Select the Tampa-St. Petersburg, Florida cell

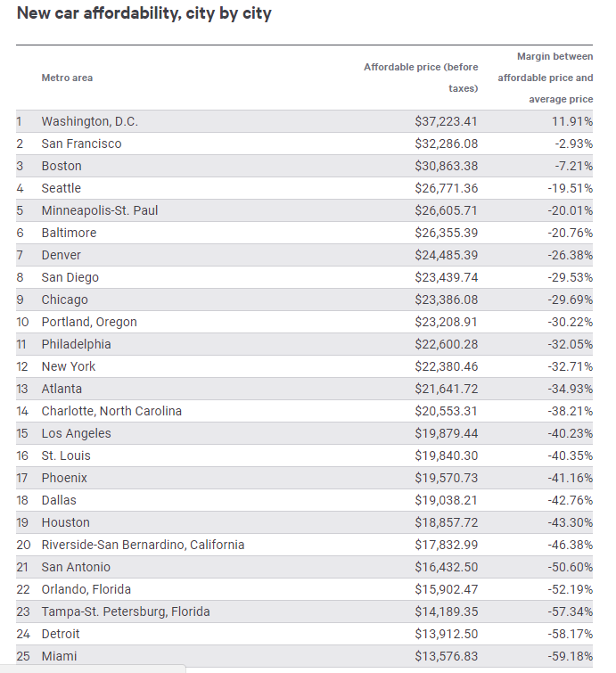pyautogui.click(x=124, y=611)
